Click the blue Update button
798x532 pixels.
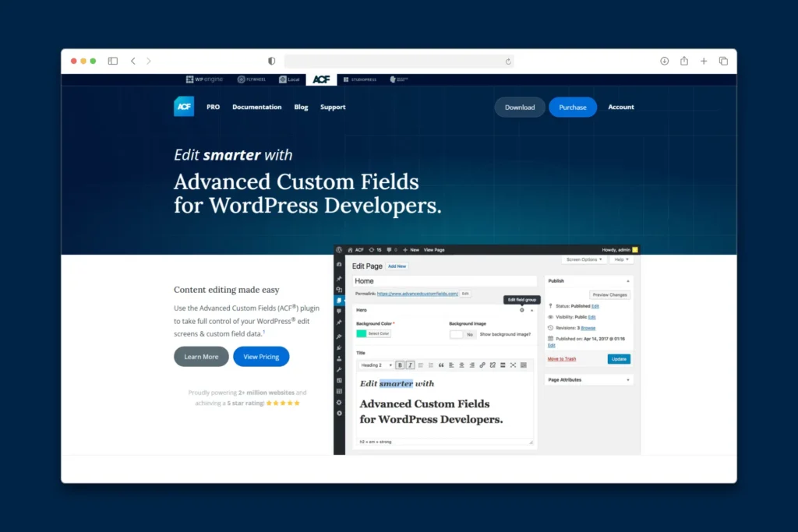tap(619, 359)
